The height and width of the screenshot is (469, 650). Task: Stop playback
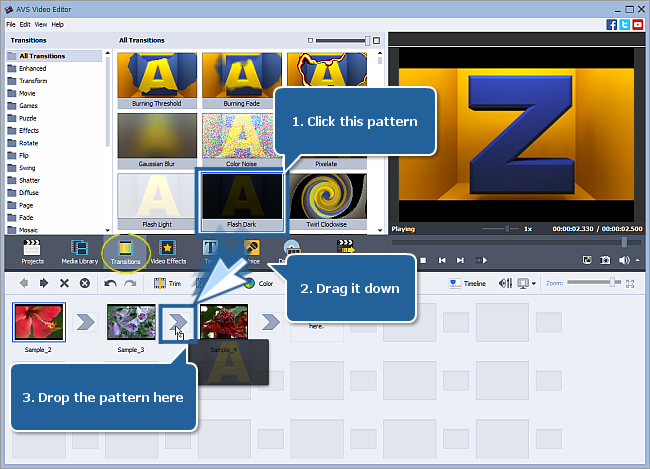point(423,260)
